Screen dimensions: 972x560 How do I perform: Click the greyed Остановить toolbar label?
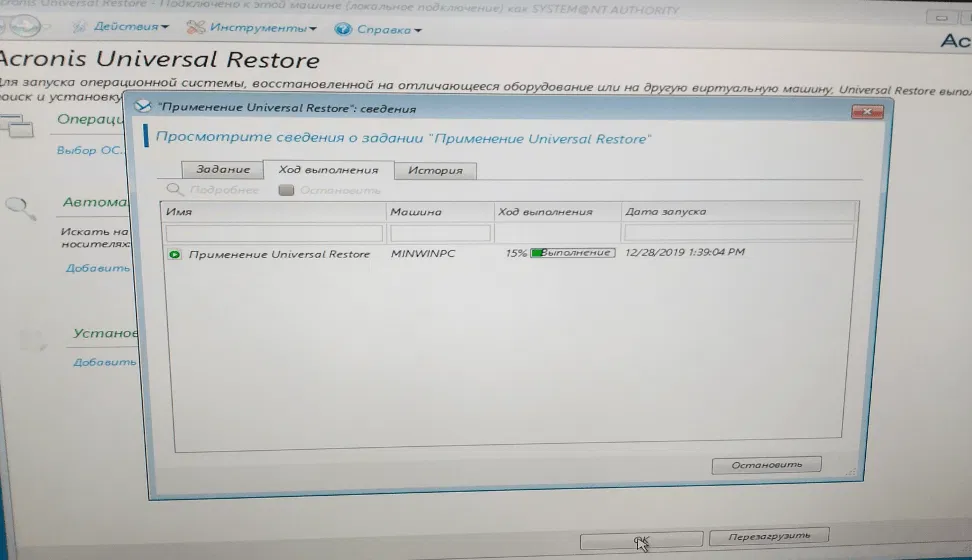click(x=340, y=190)
